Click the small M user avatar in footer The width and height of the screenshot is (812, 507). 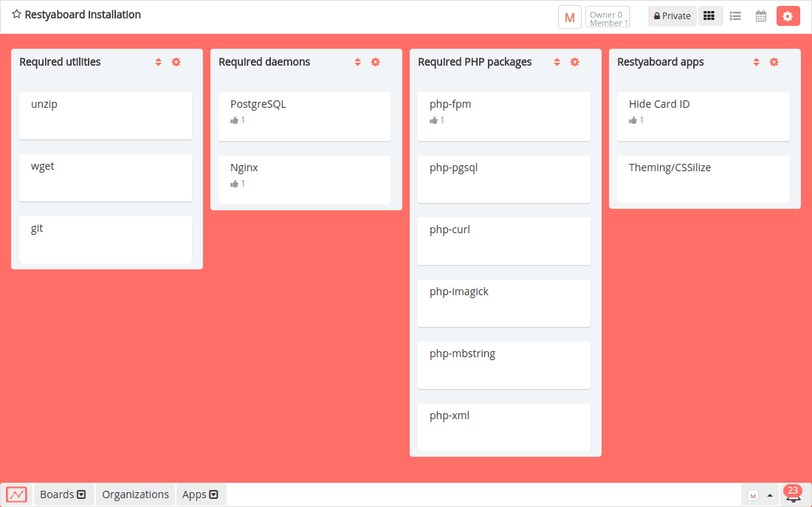pyautogui.click(x=753, y=495)
